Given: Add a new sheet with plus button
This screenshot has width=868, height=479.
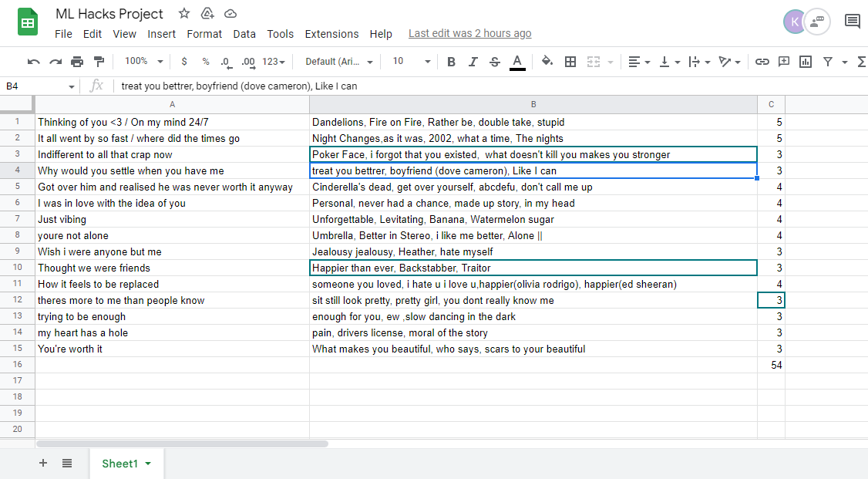Looking at the screenshot, I should point(43,463).
